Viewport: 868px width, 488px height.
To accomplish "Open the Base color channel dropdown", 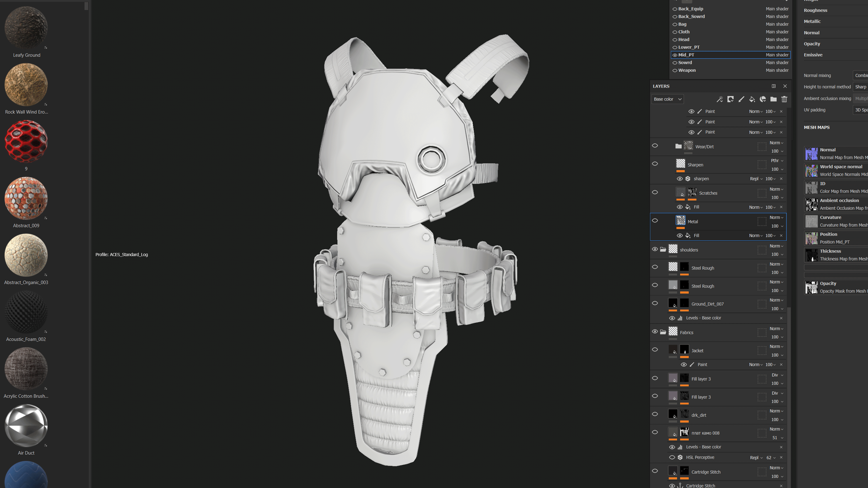I will (667, 99).
